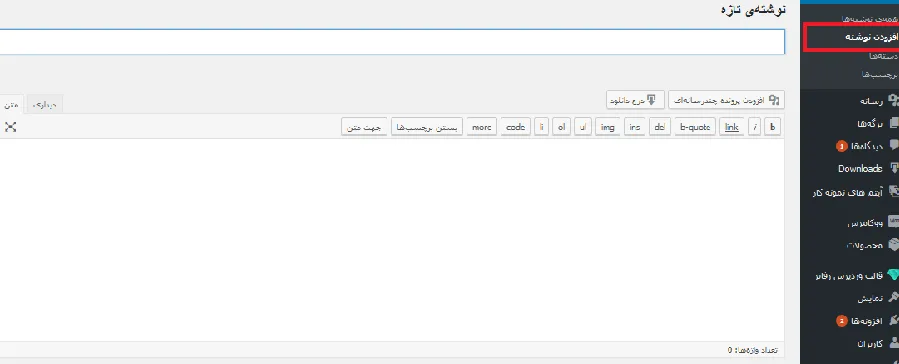Click the word count text below the editor
The height and width of the screenshot is (364, 899).
pyautogui.click(x=753, y=350)
